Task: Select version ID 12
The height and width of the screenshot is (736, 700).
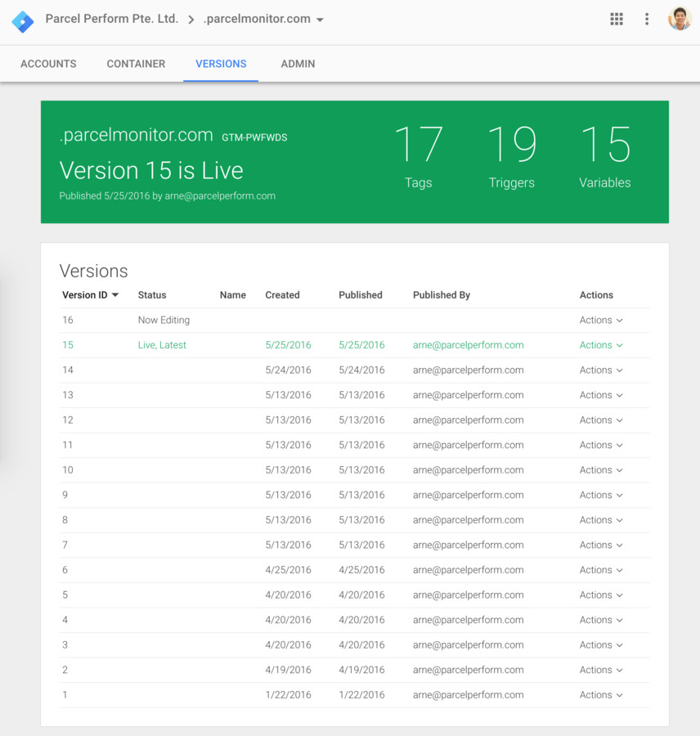Action: [x=68, y=420]
